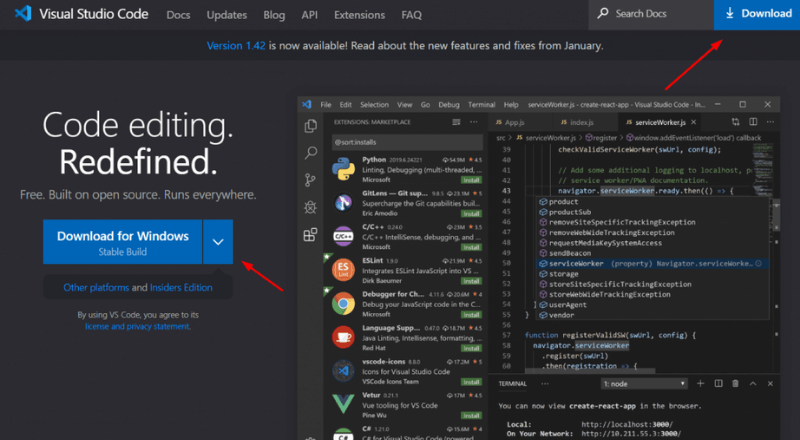The width and height of the screenshot is (800, 440).
Task: Click the Python extension logo icon
Action: [343, 169]
